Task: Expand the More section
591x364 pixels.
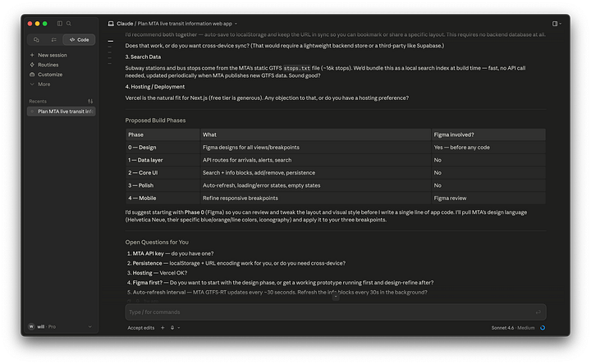Action: (44, 84)
